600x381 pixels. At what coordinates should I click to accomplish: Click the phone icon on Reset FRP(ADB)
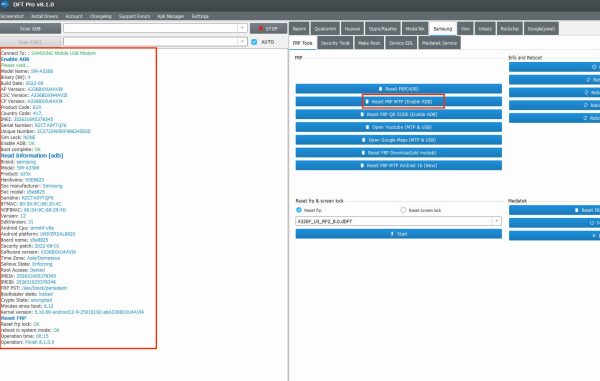click(x=380, y=89)
